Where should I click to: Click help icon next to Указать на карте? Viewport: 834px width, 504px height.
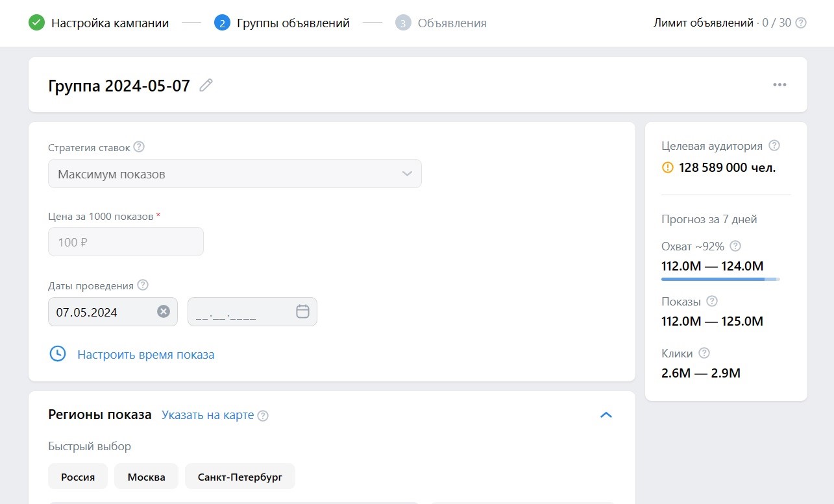263,416
